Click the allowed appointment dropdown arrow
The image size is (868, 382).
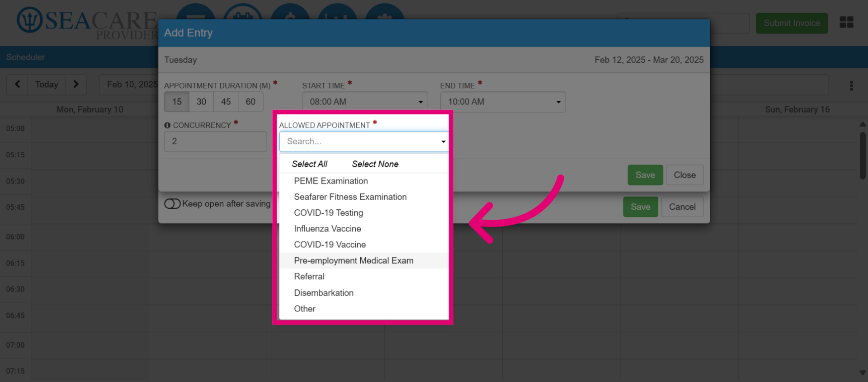click(443, 141)
